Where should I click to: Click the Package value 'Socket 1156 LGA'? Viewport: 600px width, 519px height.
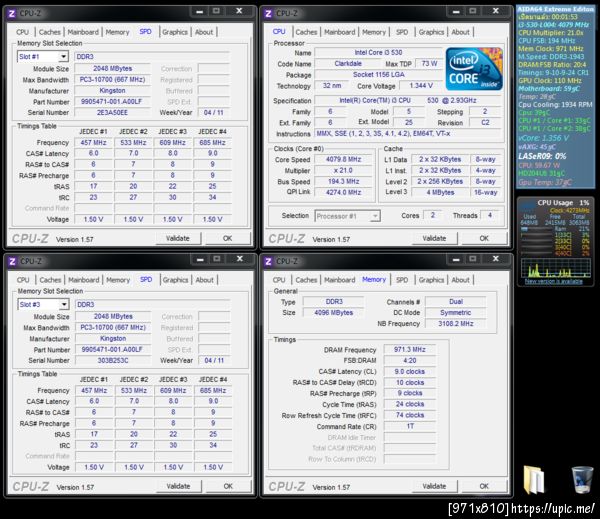click(x=378, y=75)
